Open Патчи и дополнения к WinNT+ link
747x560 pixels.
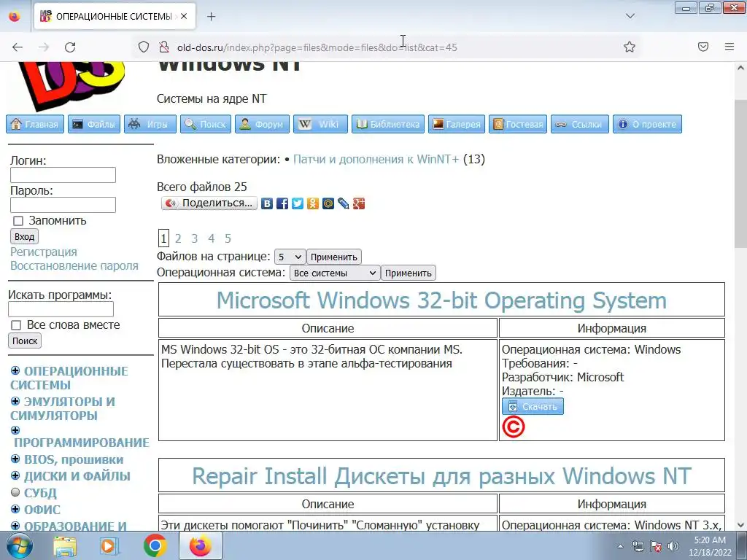pos(376,159)
